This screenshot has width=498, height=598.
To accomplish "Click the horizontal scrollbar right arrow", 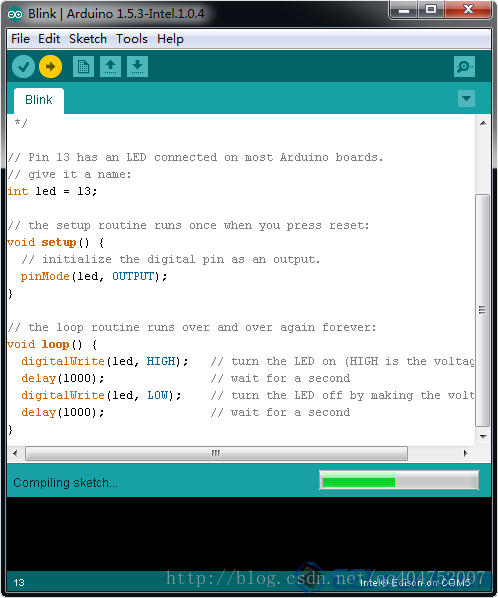I will (x=466, y=453).
